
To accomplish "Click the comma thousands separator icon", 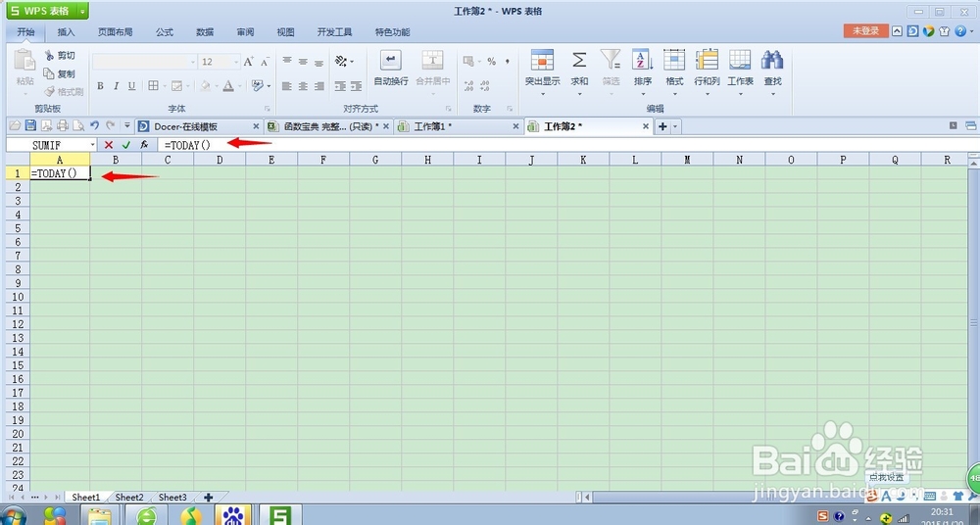I will point(507,62).
